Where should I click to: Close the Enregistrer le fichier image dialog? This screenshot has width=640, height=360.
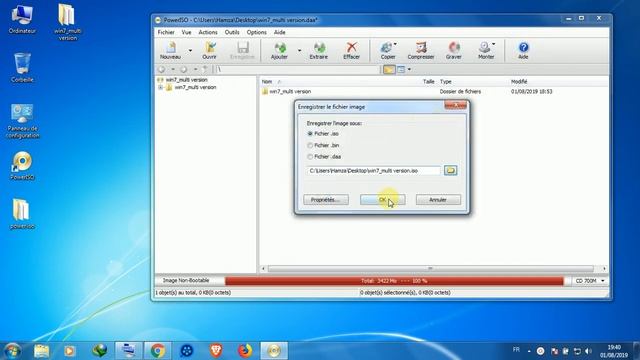pos(456,105)
